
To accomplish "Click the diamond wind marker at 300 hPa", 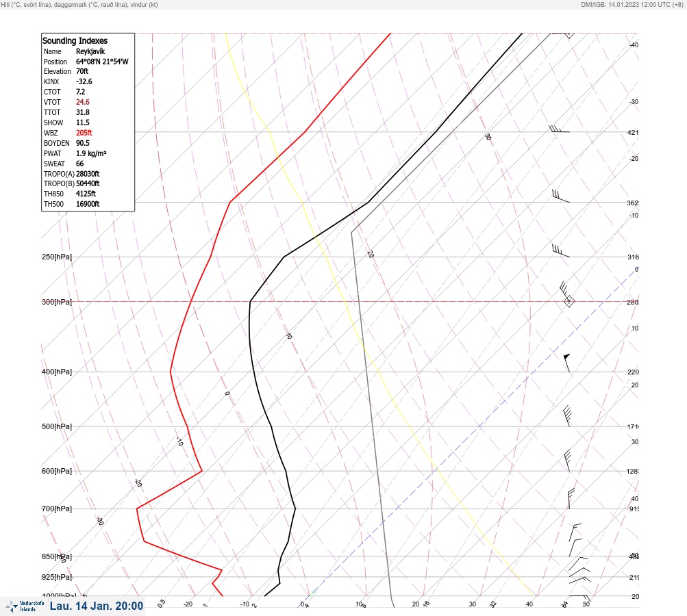I will click(x=569, y=301).
